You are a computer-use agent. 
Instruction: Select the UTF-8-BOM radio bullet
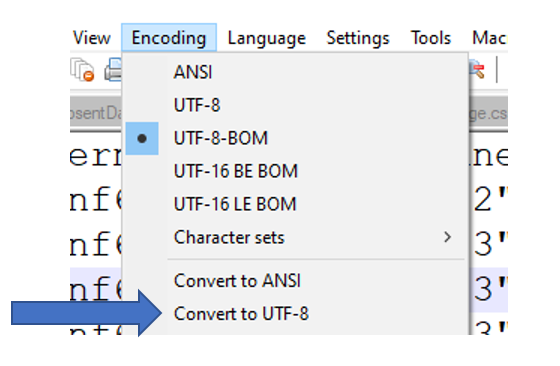click(142, 139)
